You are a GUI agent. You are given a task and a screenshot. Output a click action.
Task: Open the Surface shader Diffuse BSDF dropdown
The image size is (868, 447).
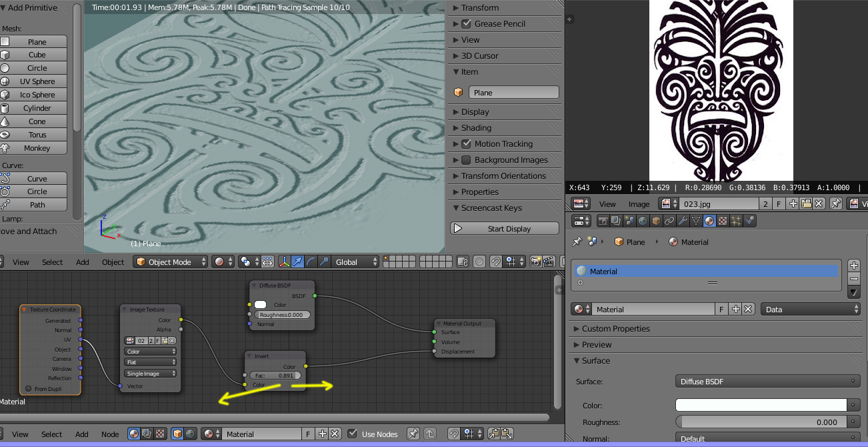(767, 382)
